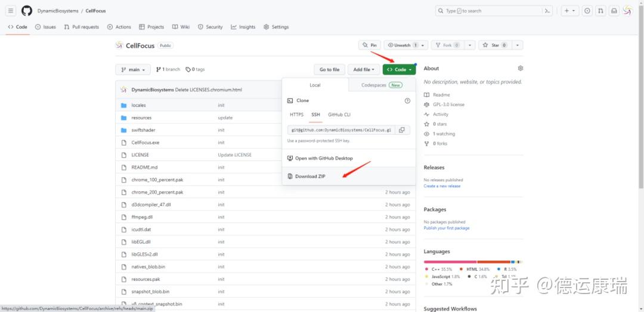The width and height of the screenshot is (644, 312).
Task: Open the 1 branch link
Action: (168, 69)
